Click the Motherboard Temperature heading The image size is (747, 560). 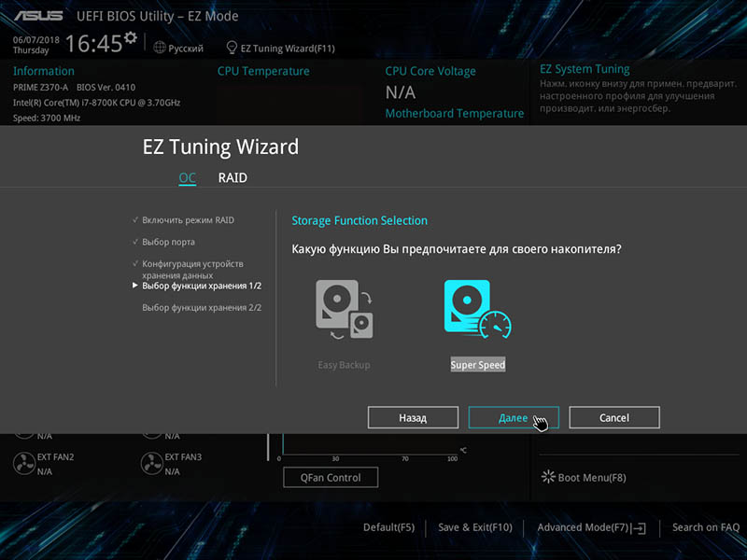point(455,113)
